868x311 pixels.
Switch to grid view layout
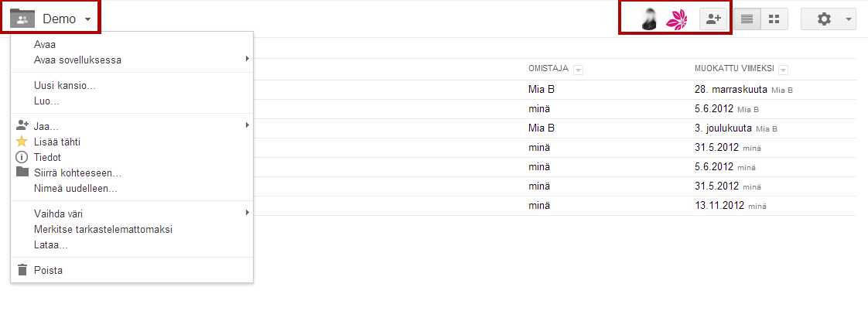pos(774,19)
